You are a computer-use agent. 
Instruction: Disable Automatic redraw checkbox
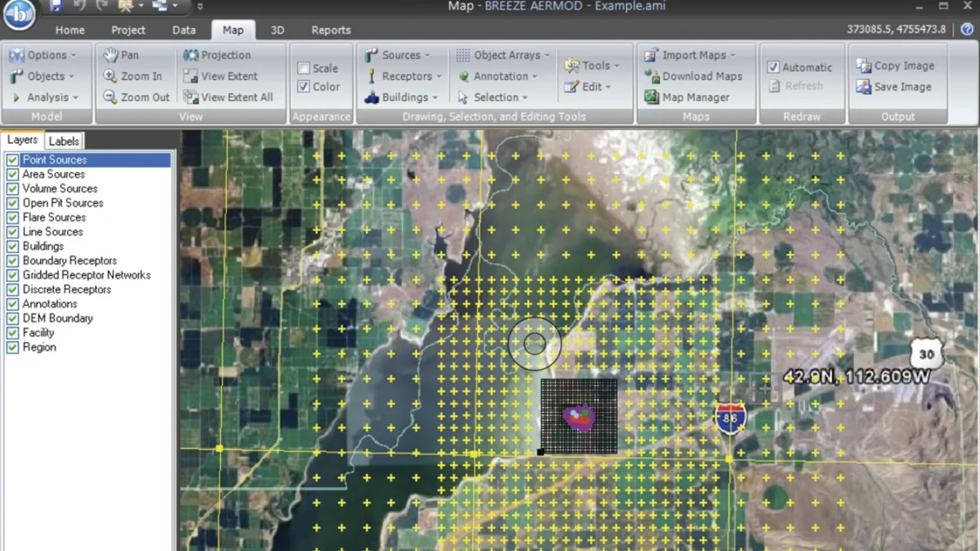pyautogui.click(x=773, y=67)
